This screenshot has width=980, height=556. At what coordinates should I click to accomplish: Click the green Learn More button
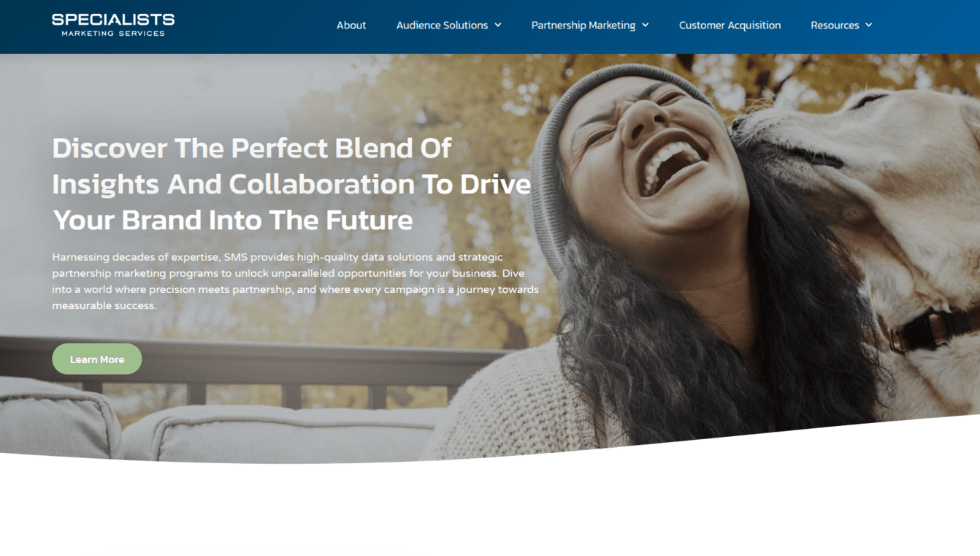click(97, 359)
